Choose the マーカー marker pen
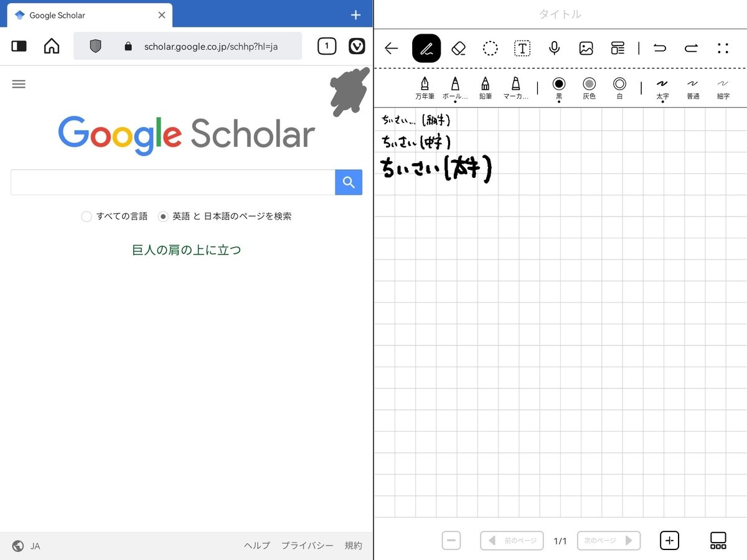Image resolution: width=747 pixels, height=560 pixels. tap(515, 88)
